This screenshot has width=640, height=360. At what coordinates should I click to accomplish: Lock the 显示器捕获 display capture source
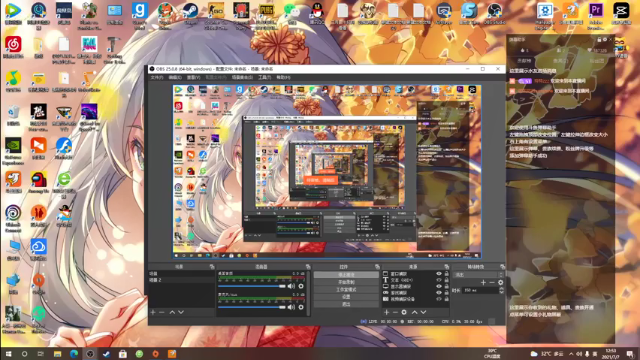click(447, 287)
